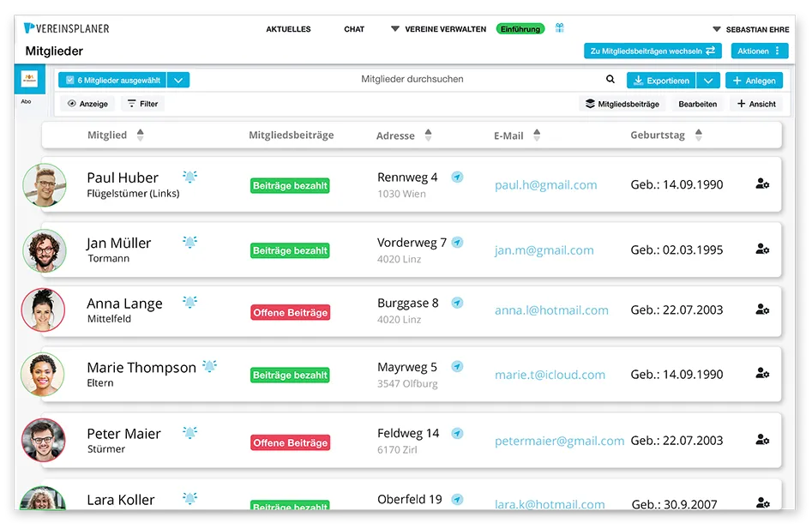Open the club logo in the sidebar
The height and width of the screenshot is (529, 812).
point(29,79)
